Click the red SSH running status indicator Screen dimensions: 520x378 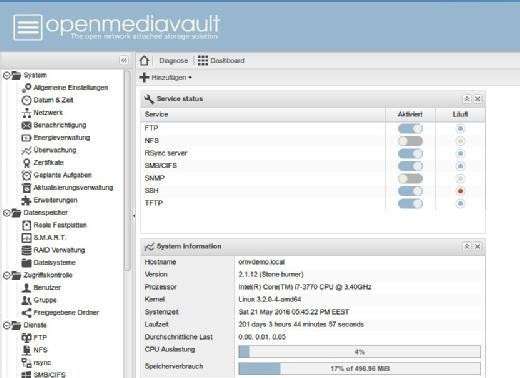[x=460, y=191]
